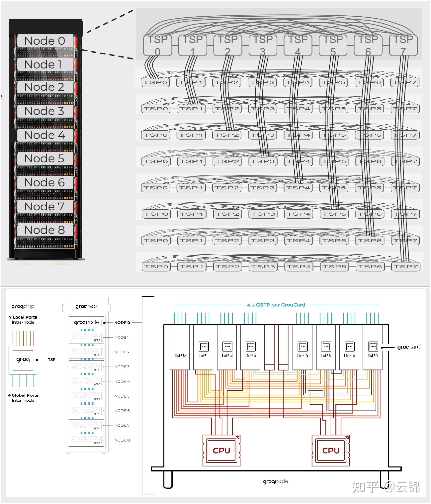Viewport: 431px width, 504px height.
Task: Click the NODE 5 label in groqrack diagram
Action: (x=122, y=396)
